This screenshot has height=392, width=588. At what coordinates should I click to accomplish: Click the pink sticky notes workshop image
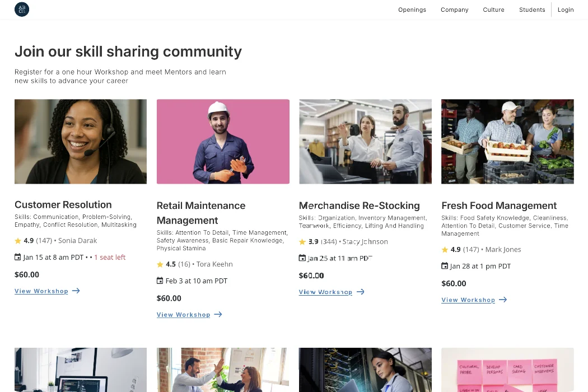(x=507, y=370)
